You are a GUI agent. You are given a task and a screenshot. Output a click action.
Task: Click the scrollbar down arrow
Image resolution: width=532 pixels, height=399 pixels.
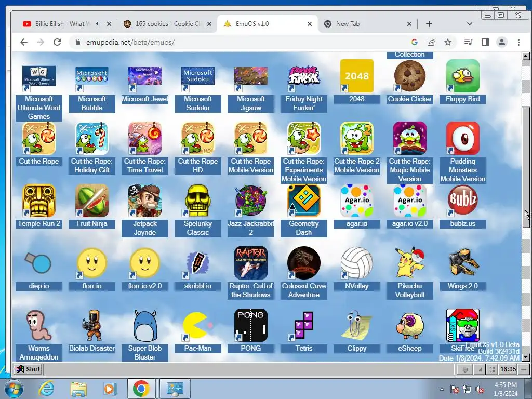pyautogui.click(x=526, y=357)
